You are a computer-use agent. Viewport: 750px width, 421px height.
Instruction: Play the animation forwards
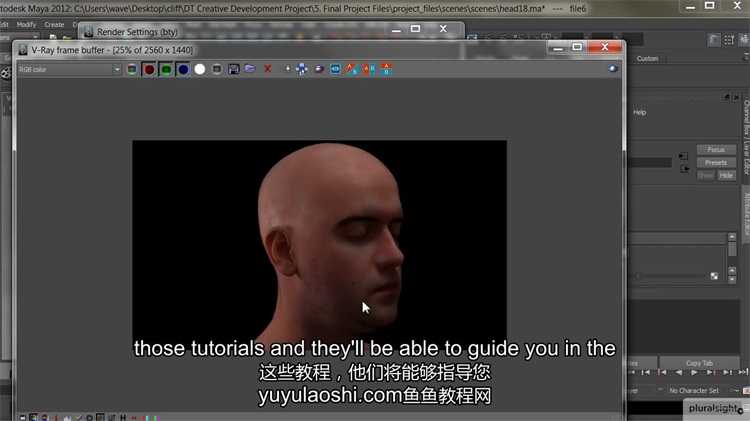(694, 372)
